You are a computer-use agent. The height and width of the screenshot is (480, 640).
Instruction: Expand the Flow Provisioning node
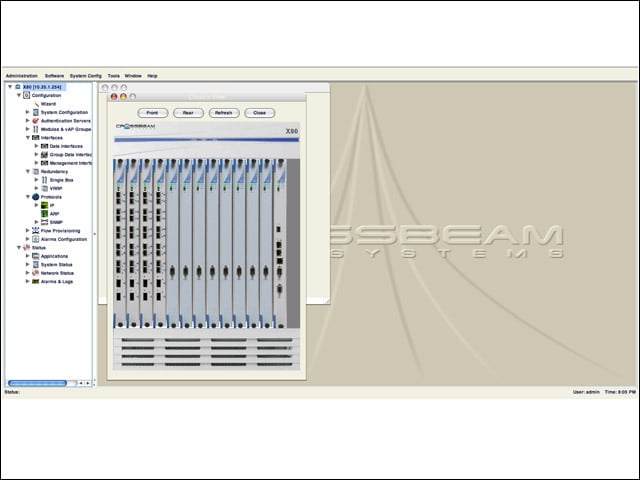(x=28, y=230)
